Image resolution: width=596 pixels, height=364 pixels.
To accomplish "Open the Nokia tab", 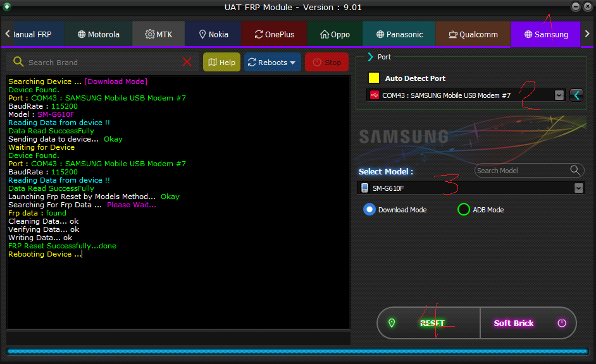I will pyautogui.click(x=213, y=34).
